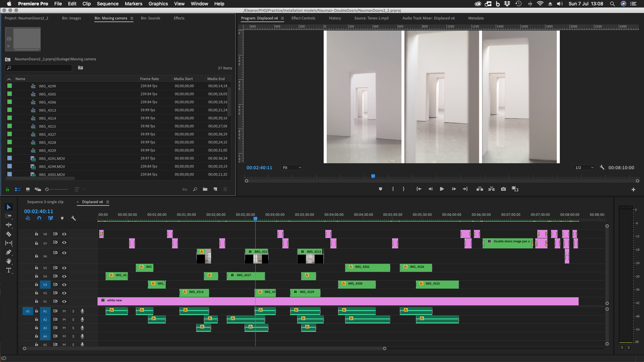Select the Type tool
This screenshot has width=644, height=362.
click(9, 270)
